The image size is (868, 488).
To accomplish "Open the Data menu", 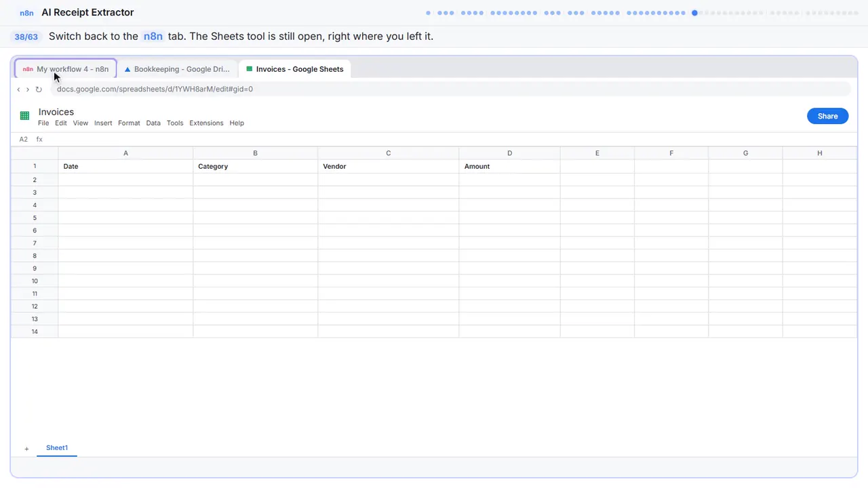I will pos(153,123).
